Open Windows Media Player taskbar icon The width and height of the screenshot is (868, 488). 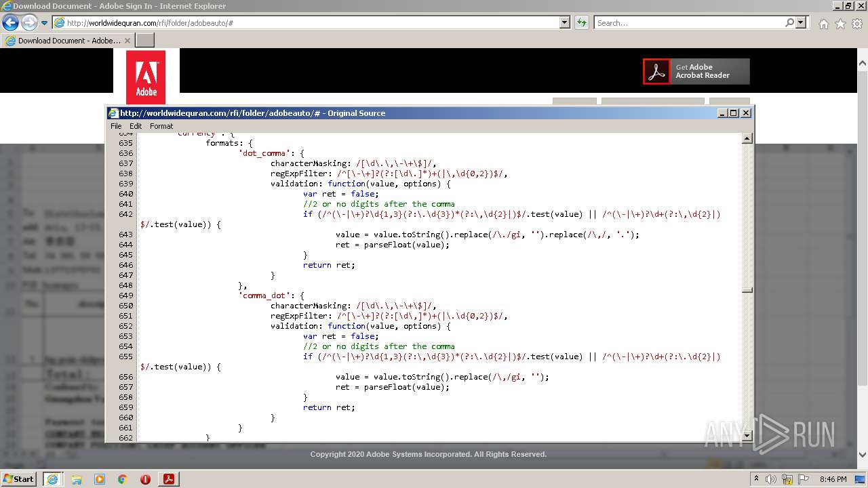100,479
